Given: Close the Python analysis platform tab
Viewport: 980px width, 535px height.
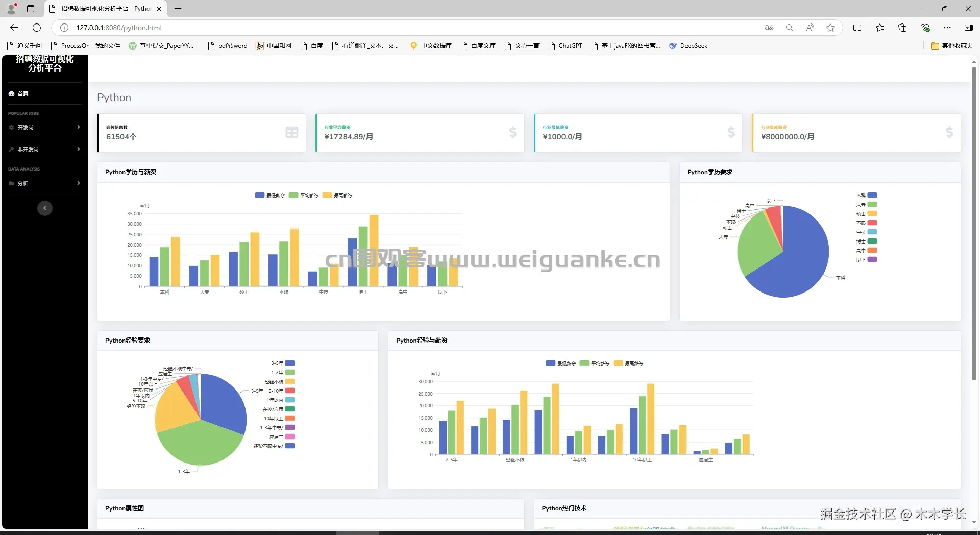Looking at the screenshot, I should point(159,9).
